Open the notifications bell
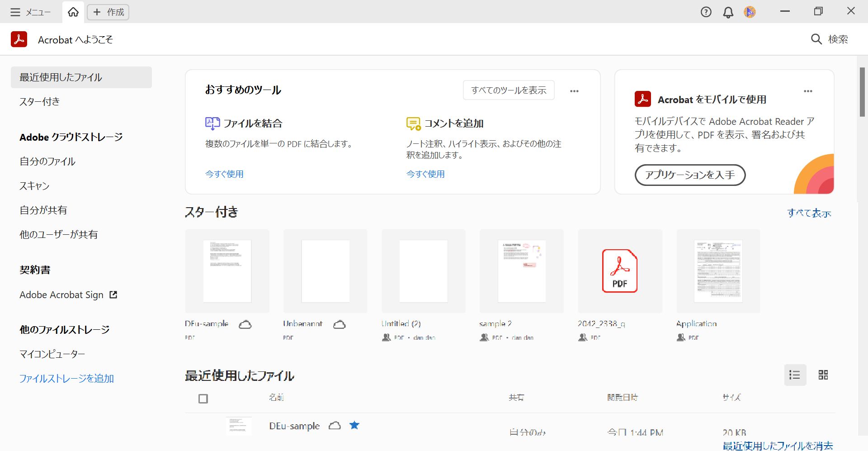The width and height of the screenshot is (868, 451). [727, 12]
